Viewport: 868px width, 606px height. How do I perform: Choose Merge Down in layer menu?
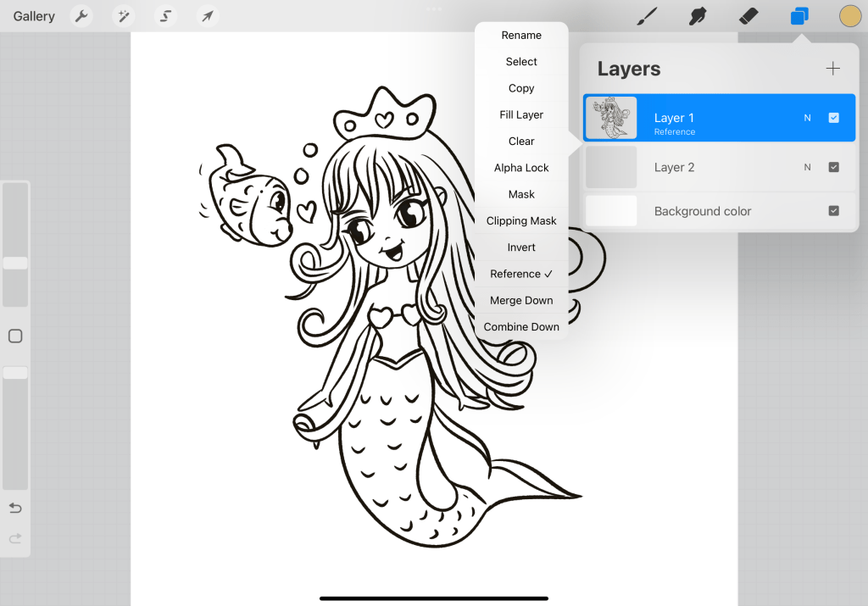pyautogui.click(x=521, y=300)
